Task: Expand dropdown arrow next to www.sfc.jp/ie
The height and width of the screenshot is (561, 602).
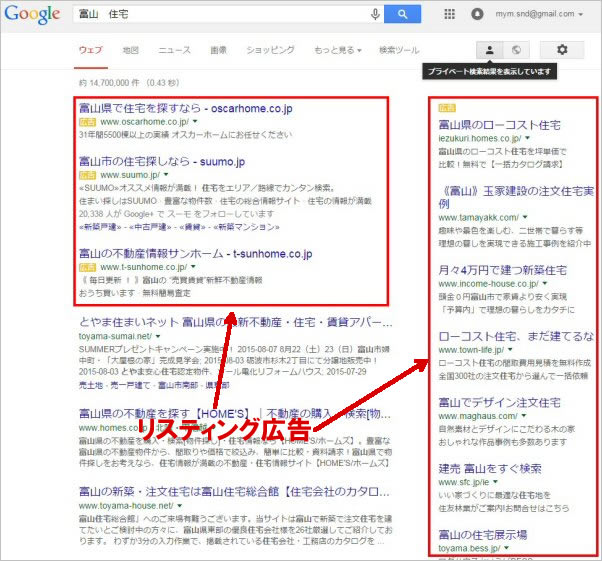Action: tap(496, 482)
